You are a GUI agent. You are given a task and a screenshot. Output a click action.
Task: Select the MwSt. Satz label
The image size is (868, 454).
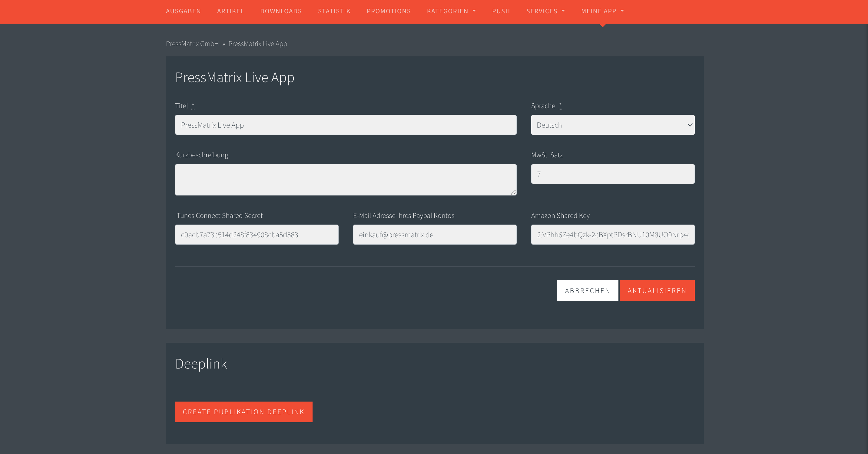(547, 155)
